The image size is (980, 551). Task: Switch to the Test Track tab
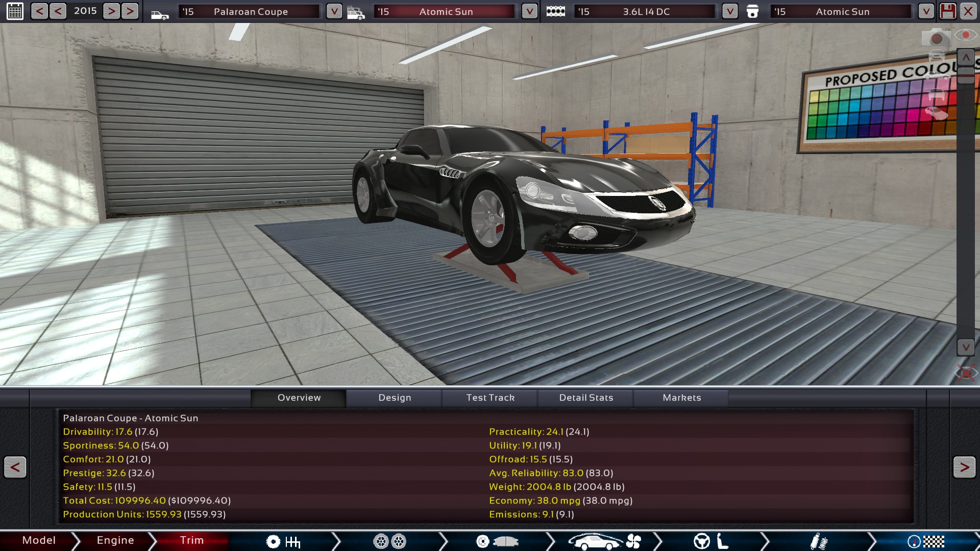[x=490, y=398]
